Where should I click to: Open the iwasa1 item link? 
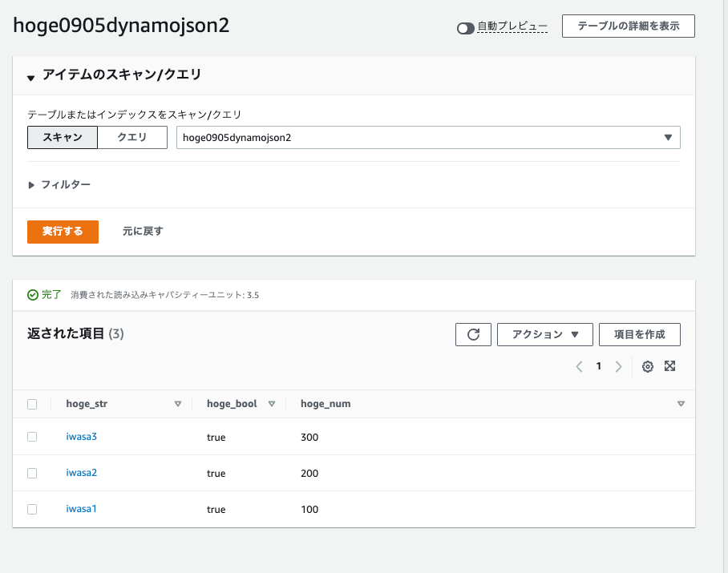[81, 509]
